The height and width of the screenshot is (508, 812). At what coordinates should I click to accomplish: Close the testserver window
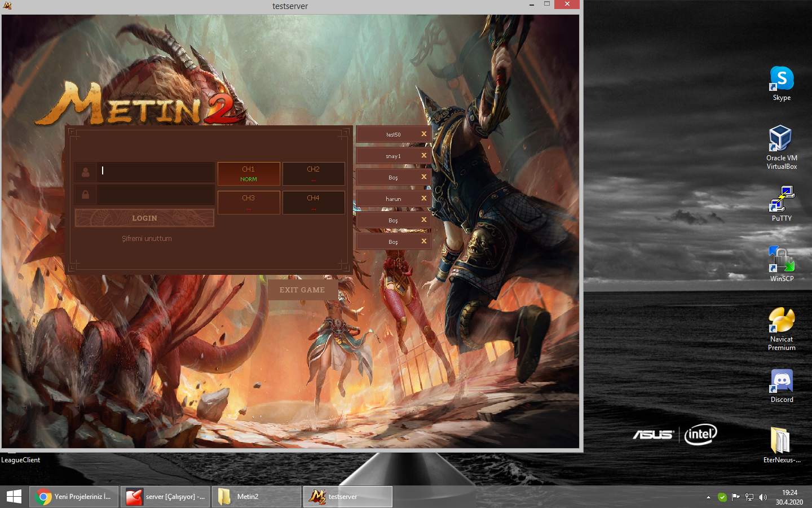567,5
